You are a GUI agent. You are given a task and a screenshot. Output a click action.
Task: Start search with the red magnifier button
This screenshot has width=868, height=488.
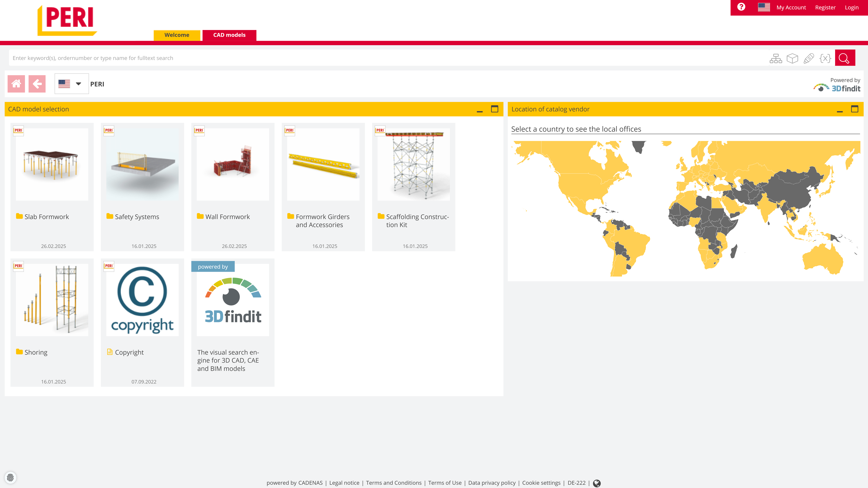click(844, 58)
